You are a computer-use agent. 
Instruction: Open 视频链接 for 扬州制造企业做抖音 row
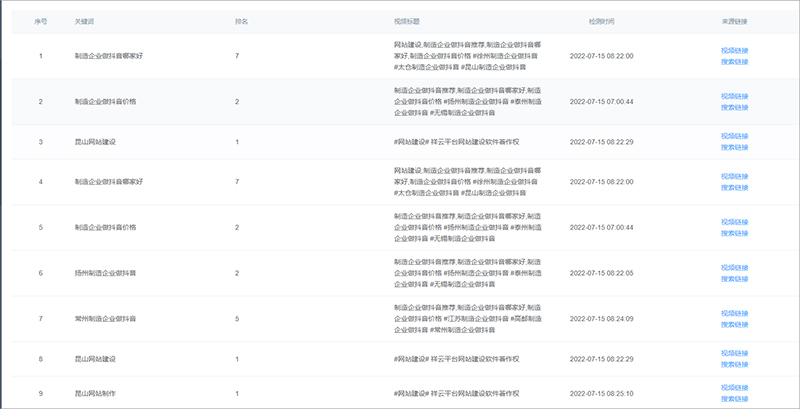[x=734, y=268]
